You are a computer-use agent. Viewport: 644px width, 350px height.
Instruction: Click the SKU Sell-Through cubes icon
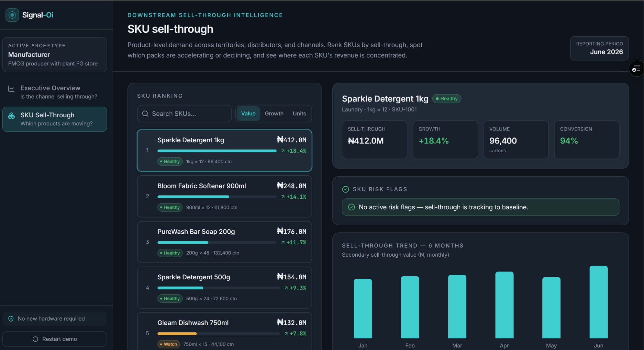[x=11, y=116]
